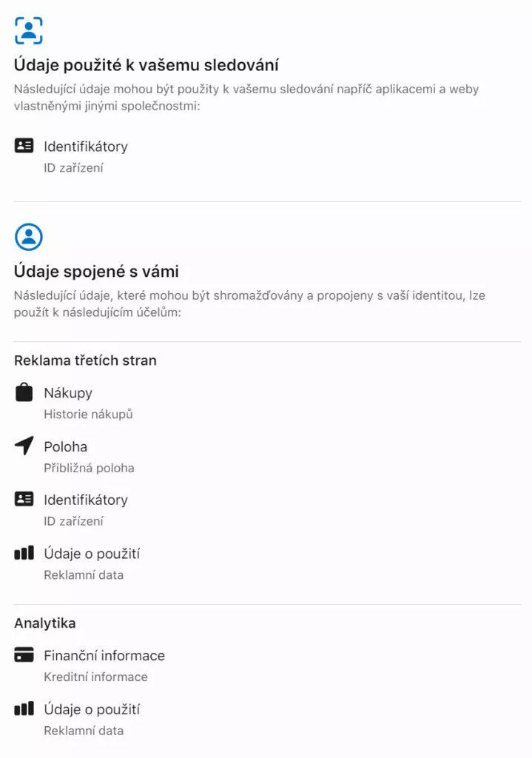This screenshot has width=532, height=758.
Task: Open the Údaje spojené s vámi heading
Action: click(96, 271)
